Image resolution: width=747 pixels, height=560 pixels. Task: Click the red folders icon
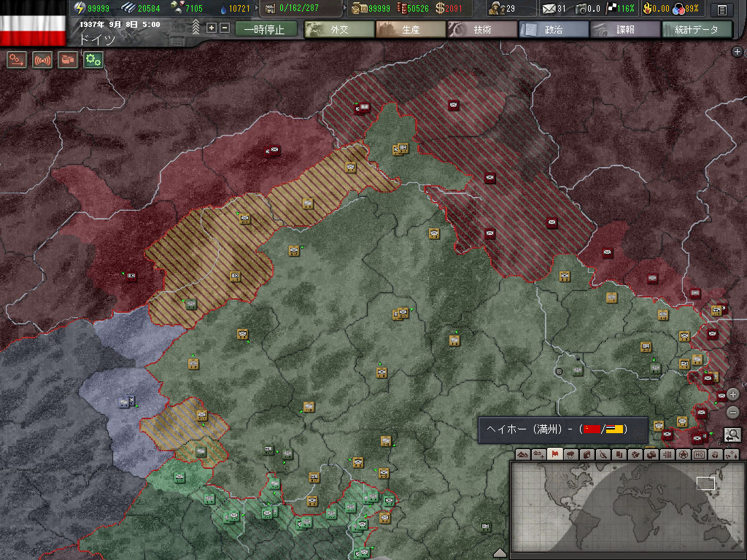68,61
